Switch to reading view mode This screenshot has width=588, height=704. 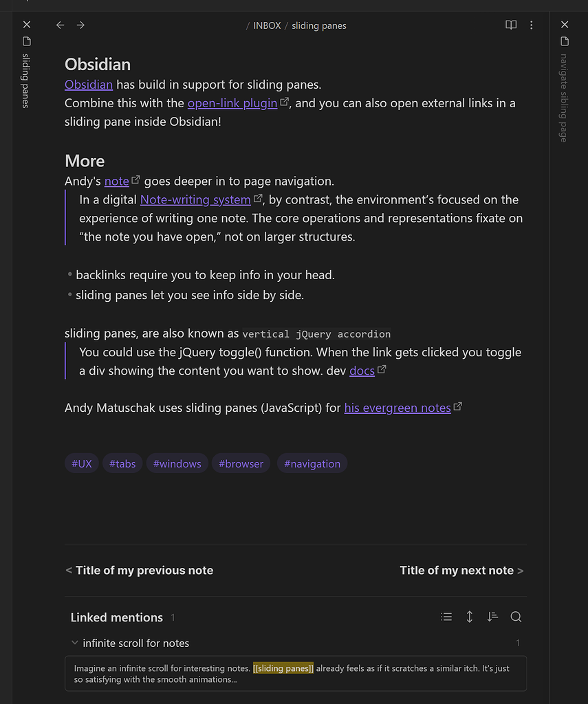[510, 25]
